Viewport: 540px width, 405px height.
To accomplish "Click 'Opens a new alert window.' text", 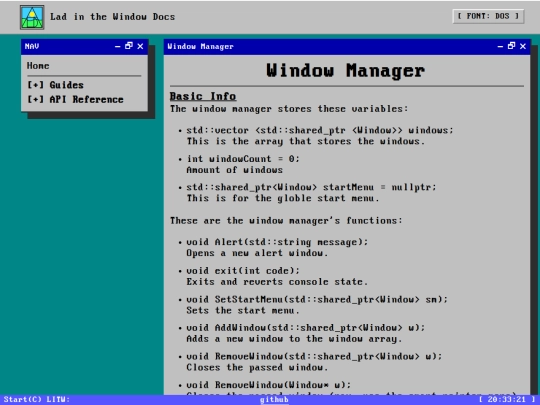I will pyautogui.click(x=257, y=253).
